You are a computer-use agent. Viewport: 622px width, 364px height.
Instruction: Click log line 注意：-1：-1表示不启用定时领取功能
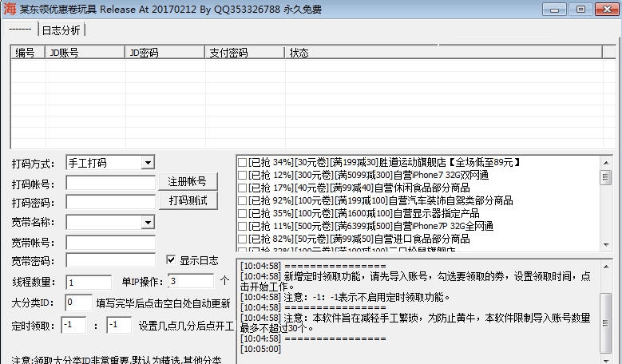point(345,297)
